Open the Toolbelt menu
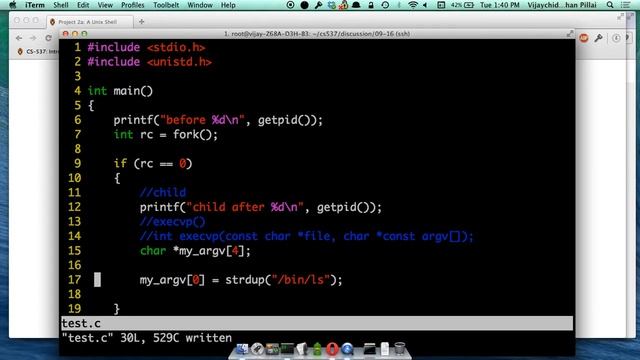Viewport: 640px width, 360px height. click(x=166, y=5)
